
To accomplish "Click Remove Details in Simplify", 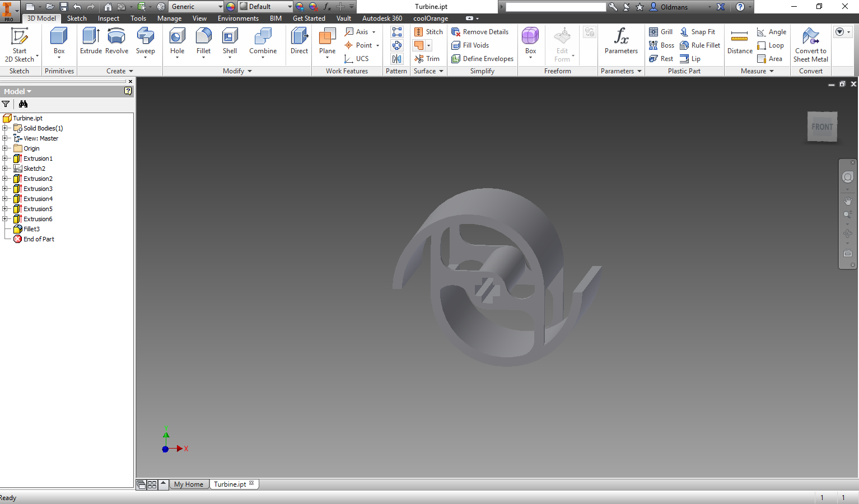I will pyautogui.click(x=480, y=32).
